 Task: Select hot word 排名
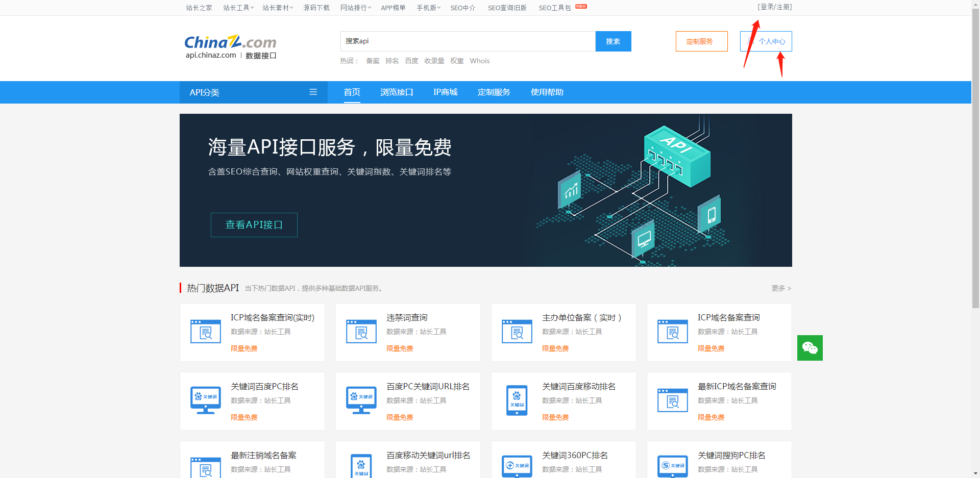393,61
